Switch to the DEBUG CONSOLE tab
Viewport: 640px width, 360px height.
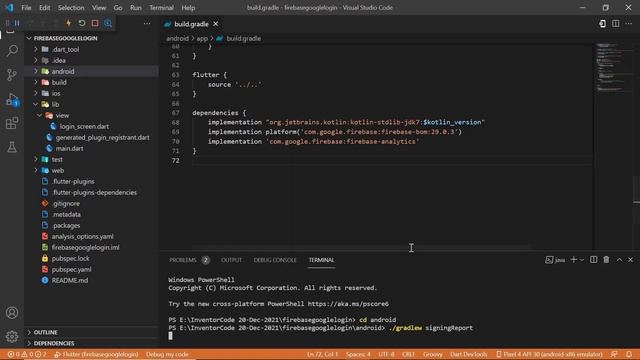tap(275, 260)
